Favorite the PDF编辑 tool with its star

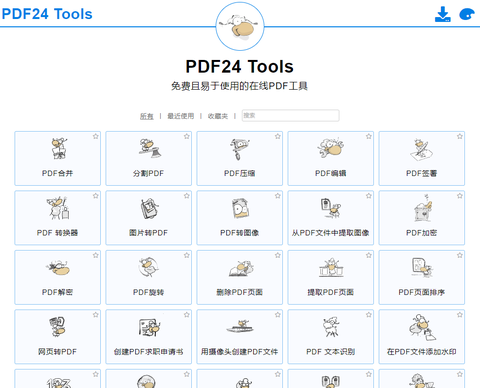click(369, 136)
